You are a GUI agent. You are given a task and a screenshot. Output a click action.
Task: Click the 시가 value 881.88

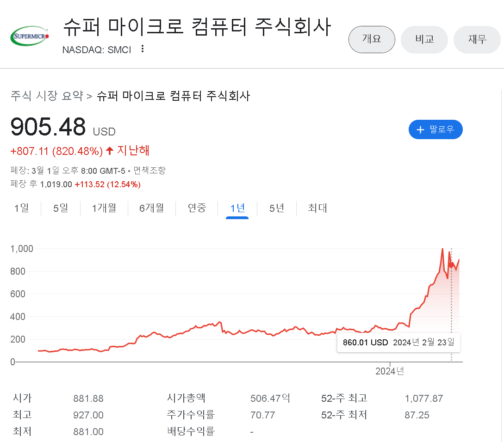[x=88, y=399]
